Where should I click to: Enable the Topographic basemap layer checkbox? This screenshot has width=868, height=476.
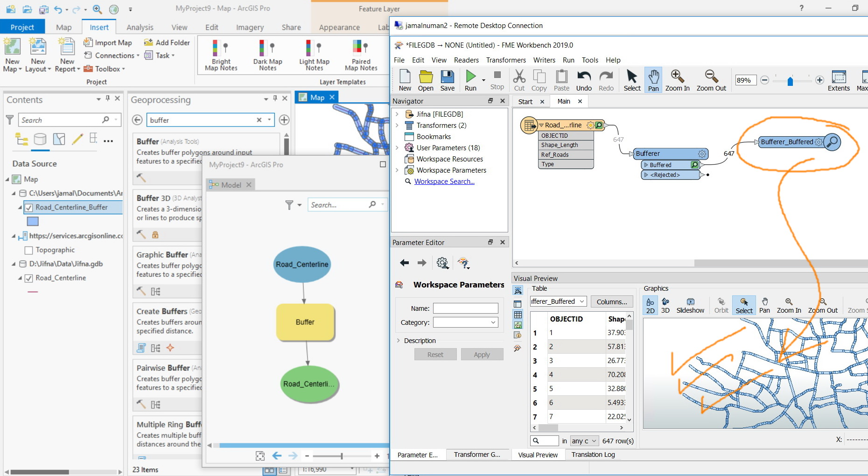click(x=29, y=250)
